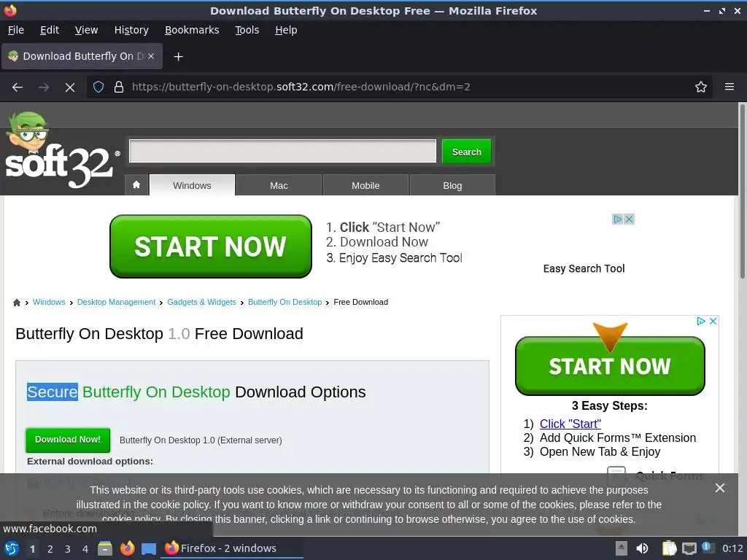
Task: Click the sidebar START NOW button
Action: tap(610, 366)
